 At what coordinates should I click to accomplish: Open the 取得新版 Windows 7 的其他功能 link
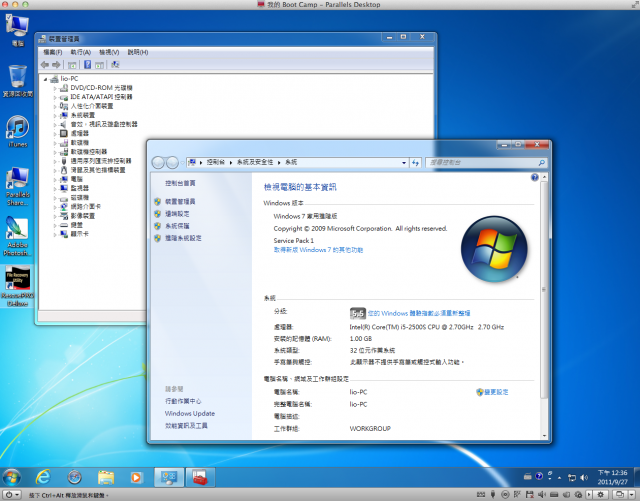pyautogui.click(x=318, y=250)
